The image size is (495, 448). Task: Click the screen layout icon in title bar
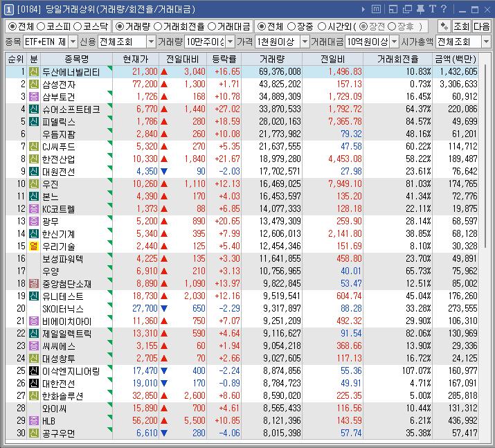(393, 10)
